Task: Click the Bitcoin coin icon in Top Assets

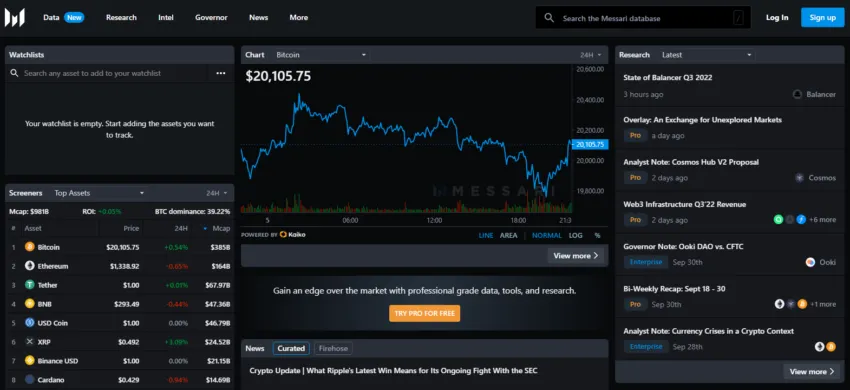Action: (x=29, y=247)
